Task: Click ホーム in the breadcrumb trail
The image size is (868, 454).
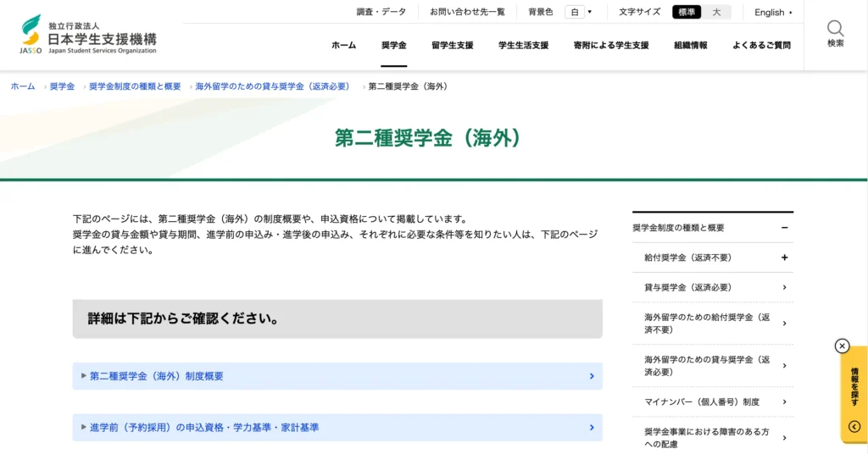Action: click(x=23, y=86)
